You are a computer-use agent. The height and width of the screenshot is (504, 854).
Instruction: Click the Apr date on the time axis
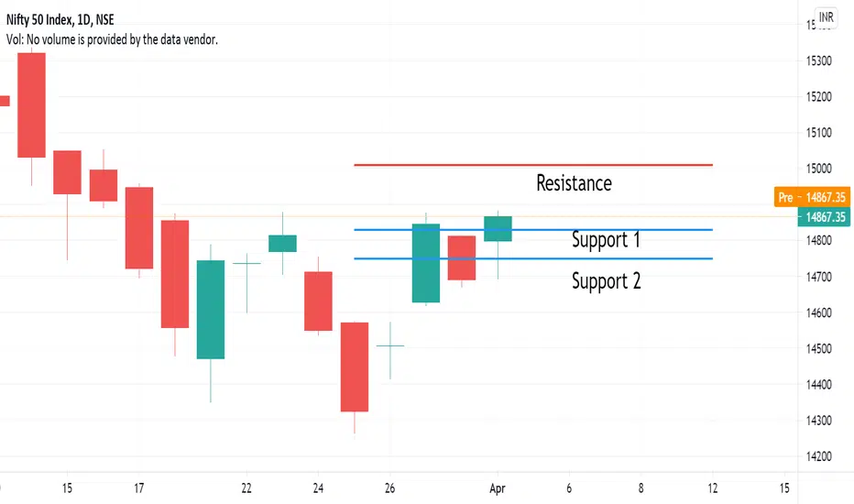(498, 488)
